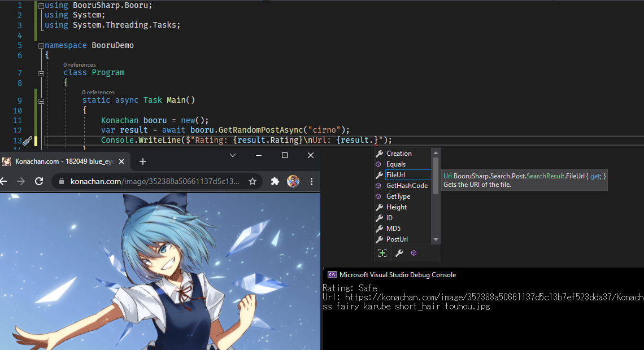Click cube icon beside Equals entry
This screenshot has height=350, width=644.
(378, 164)
